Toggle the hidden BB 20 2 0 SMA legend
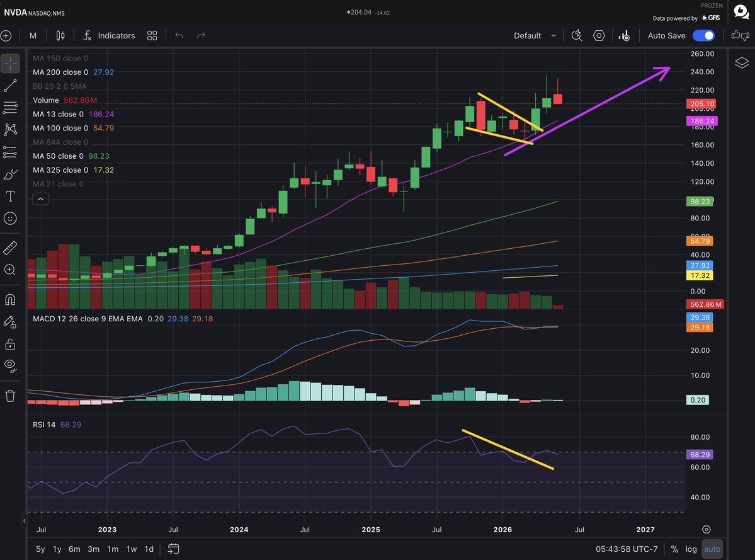The height and width of the screenshot is (560, 755). (60, 86)
